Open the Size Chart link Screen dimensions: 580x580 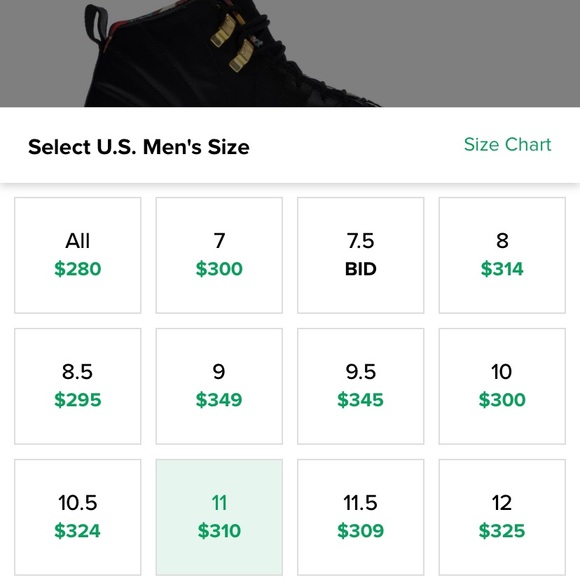[508, 144]
